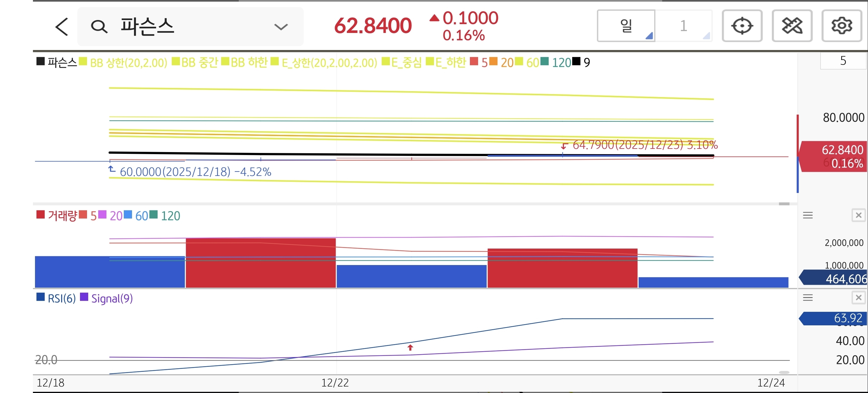
Task: Open the interval value 1 dropdown
Action: (683, 26)
